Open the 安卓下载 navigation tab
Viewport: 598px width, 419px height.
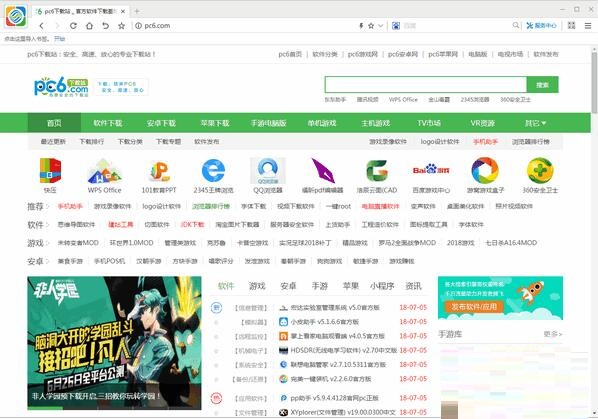[x=161, y=123]
